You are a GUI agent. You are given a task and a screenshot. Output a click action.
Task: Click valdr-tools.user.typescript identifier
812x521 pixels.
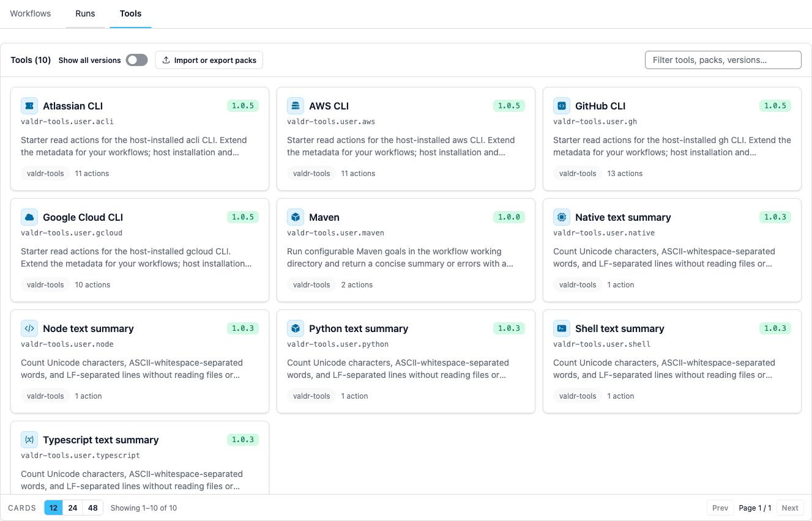80,456
